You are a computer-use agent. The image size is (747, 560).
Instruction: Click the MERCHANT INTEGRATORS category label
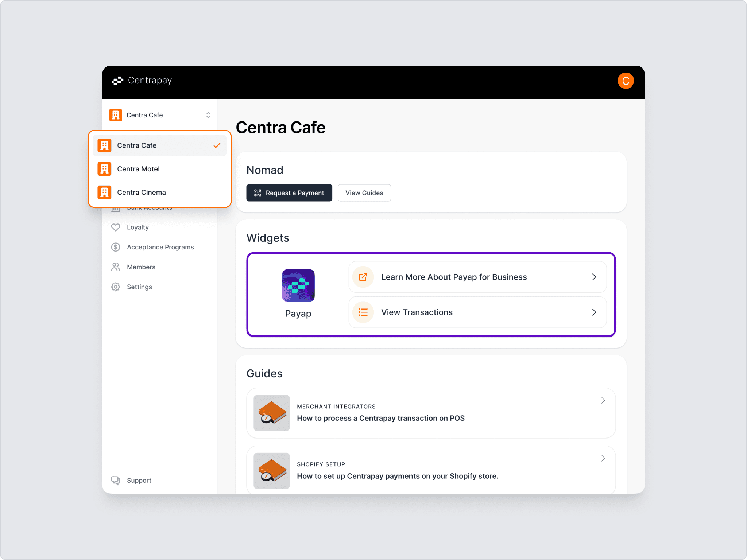click(336, 407)
